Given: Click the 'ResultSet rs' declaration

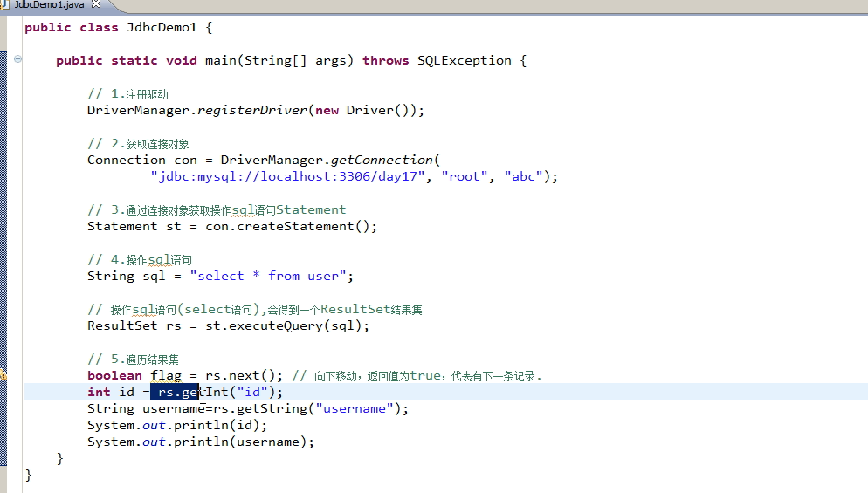Looking at the screenshot, I should [134, 325].
